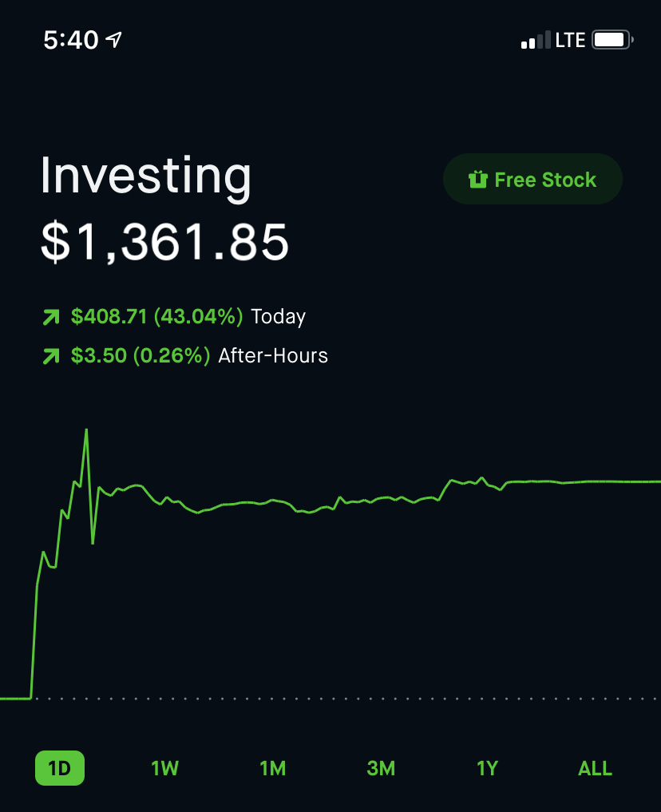The width and height of the screenshot is (661, 812).
Task: Tap the $3.50 (0.26%) After-Hours return
Action: (141, 355)
